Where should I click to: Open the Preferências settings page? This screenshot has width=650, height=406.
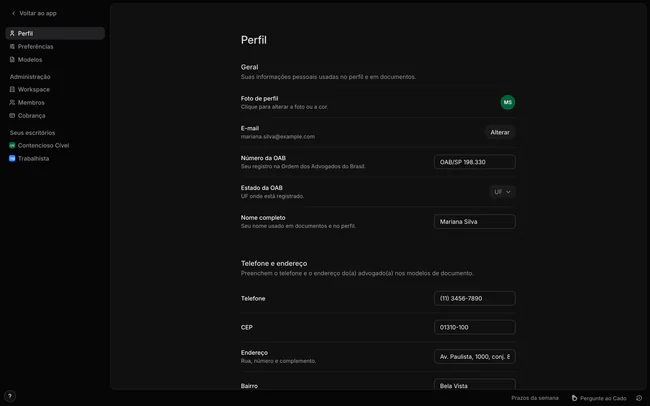(x=55, y=46)
